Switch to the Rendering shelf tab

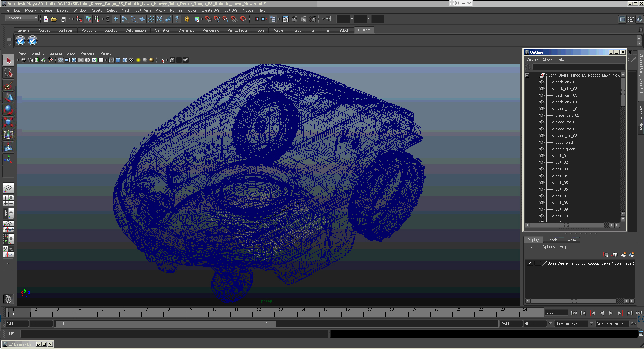211,30
